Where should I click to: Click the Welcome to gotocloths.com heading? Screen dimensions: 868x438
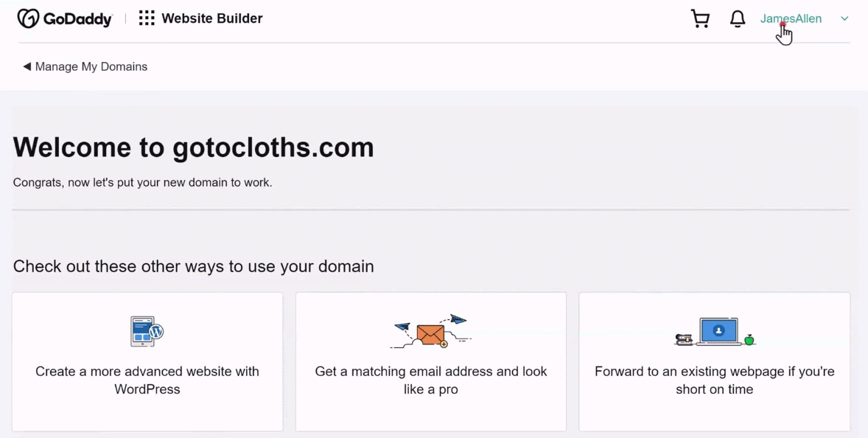(x=193, y=147)
